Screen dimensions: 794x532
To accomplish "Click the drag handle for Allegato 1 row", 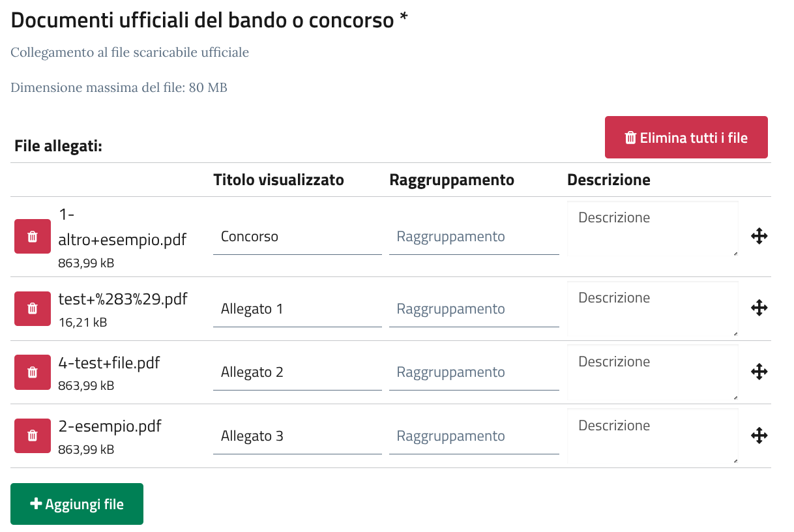I will [x=759, y=308].
